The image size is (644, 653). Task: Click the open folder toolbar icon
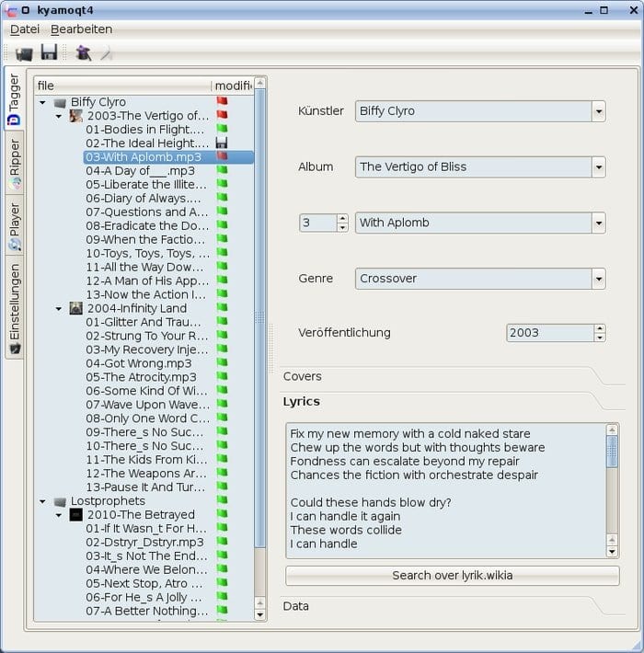(x=24, y=53)
